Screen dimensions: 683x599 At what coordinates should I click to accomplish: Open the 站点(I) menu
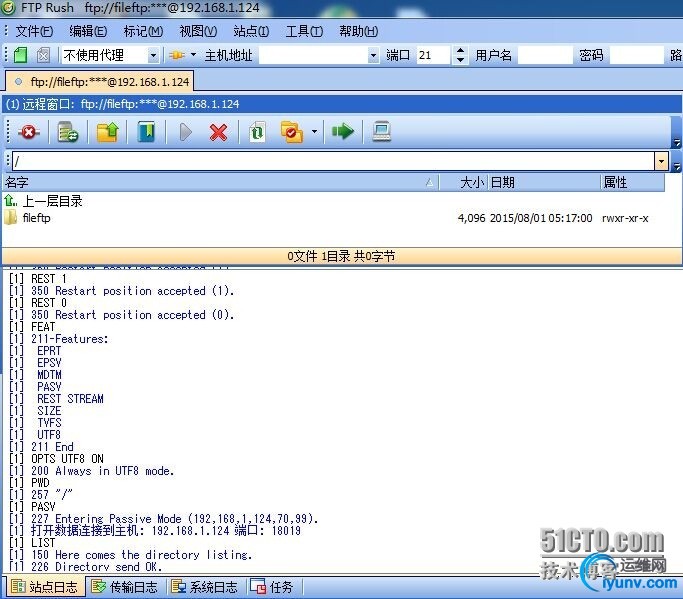[251, 31]
